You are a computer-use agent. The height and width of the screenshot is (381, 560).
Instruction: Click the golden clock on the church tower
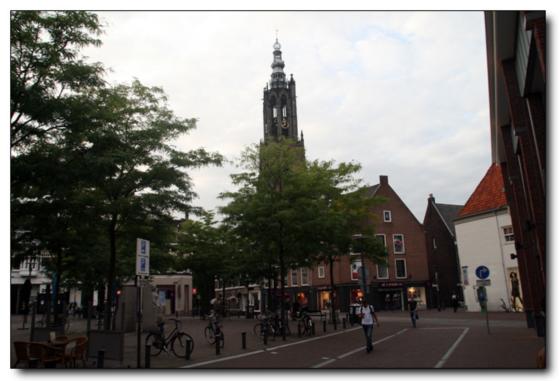pos(285,124)
